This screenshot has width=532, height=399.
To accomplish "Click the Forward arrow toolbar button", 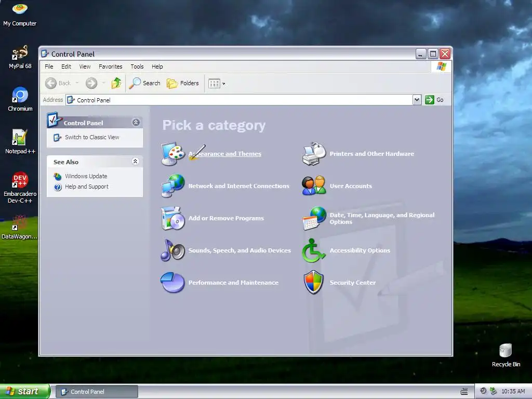I will coord(91,83).
